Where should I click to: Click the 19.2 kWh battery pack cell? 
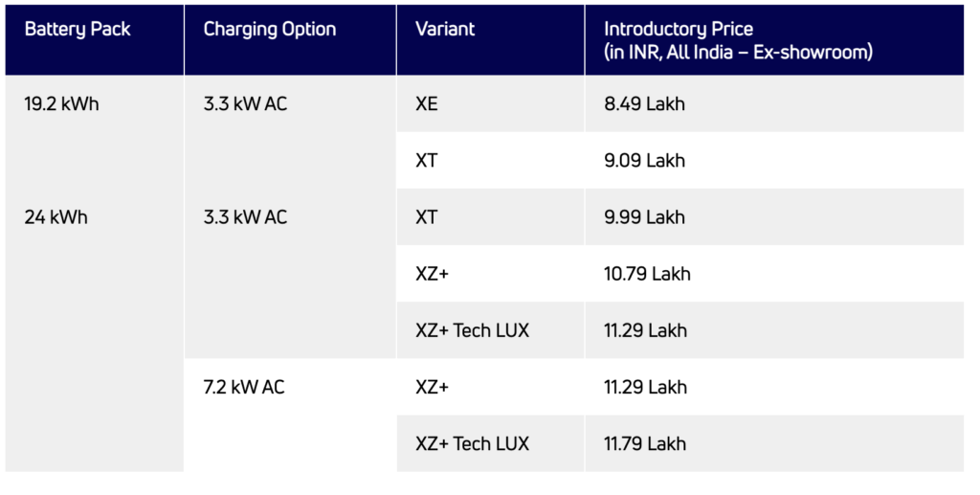click(61, 104)
